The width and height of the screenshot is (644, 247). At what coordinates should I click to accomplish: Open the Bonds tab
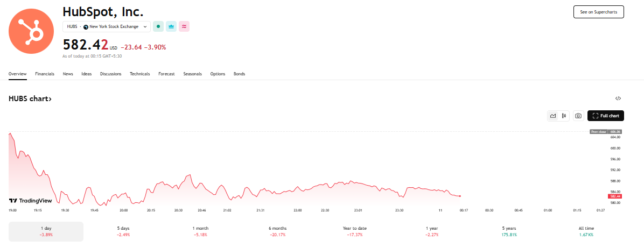point(240,74)
